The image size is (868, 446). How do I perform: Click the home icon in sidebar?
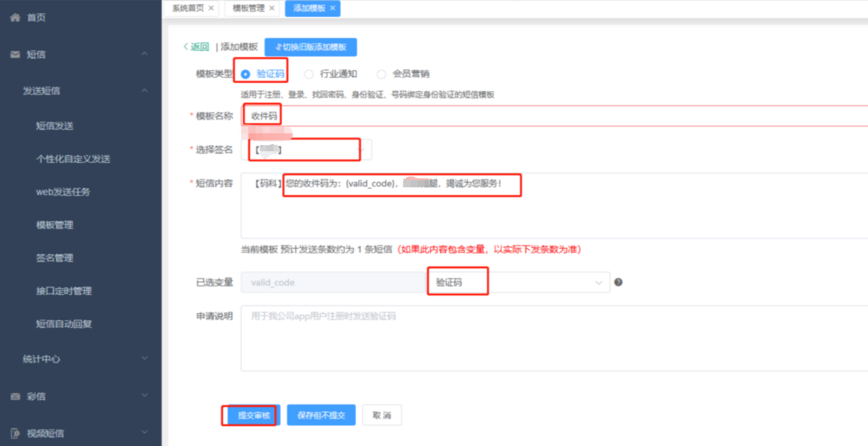coord(15,17)
